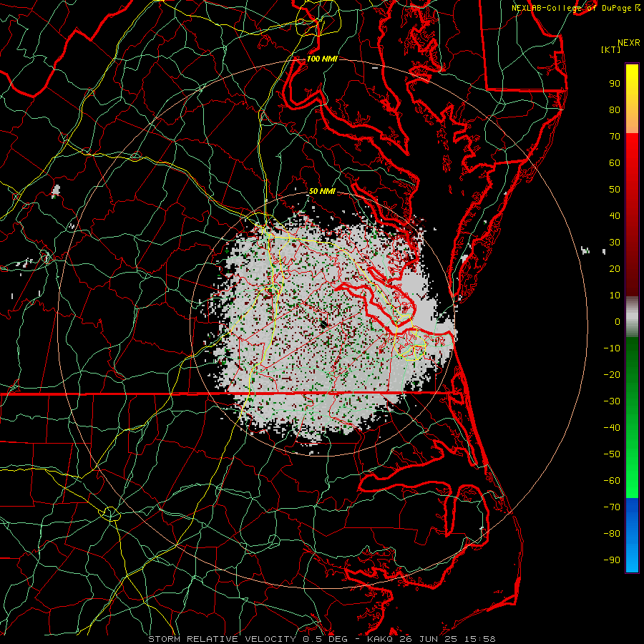Click the positive 50 scale value
This screenshot has width=644, height=644.
tap(615, 190)
